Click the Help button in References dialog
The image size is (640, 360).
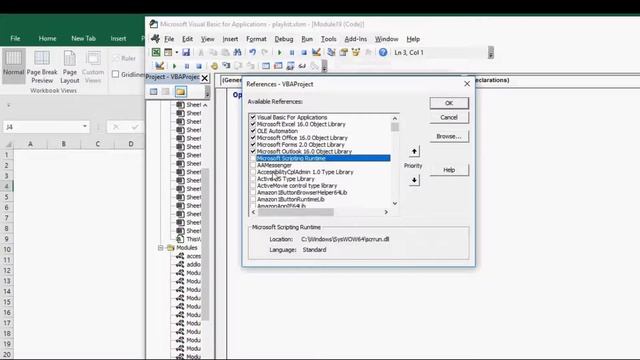point(449,170)
